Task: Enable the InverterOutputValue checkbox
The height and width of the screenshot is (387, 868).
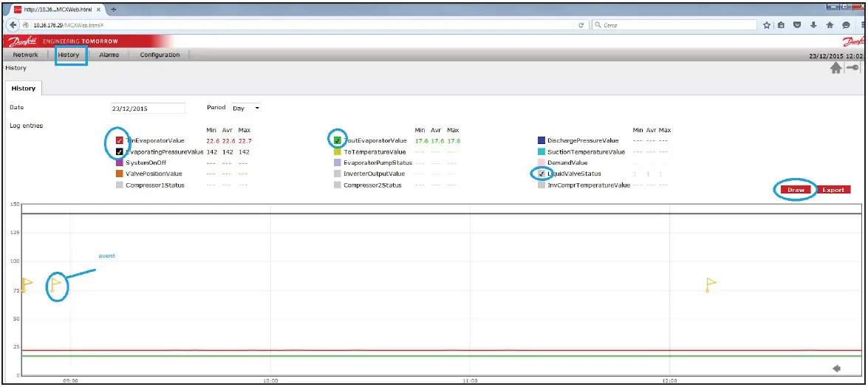Action: 337,174
